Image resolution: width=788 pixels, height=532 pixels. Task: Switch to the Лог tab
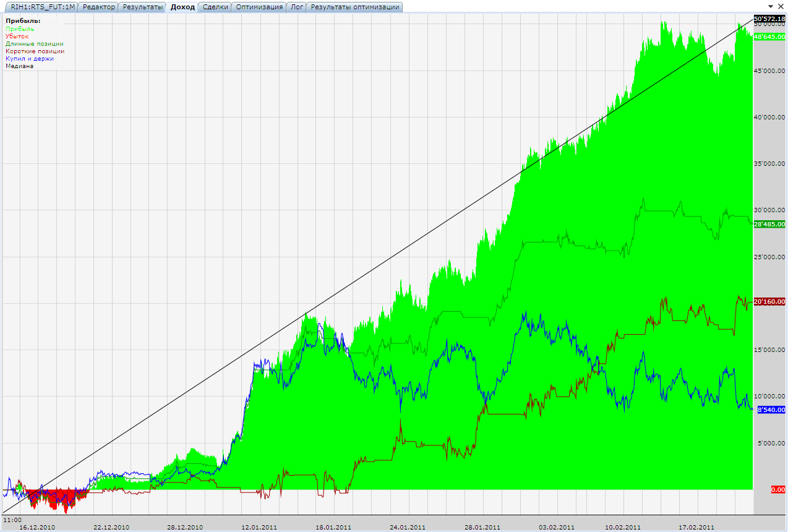click(x=297, y=7)
